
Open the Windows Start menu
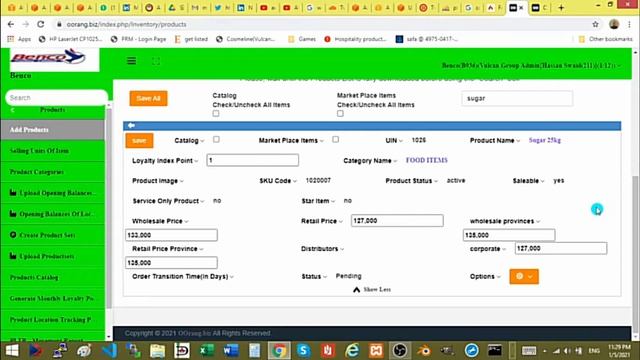tap(12, 351)
